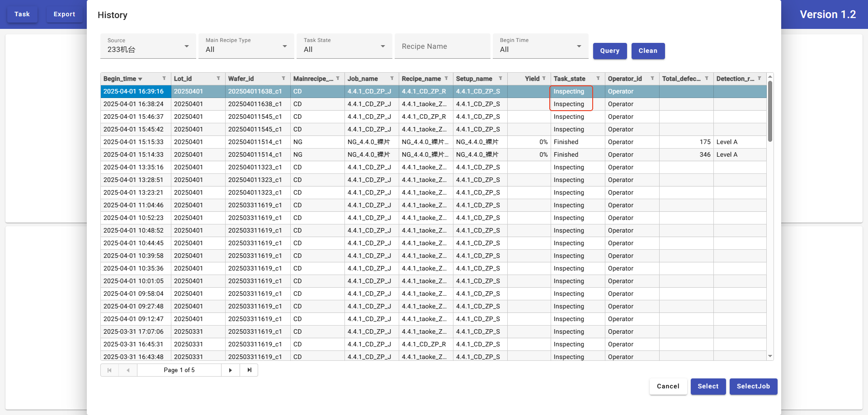Click Finished state in 15:14:33 row

click(x=566, y=154)
